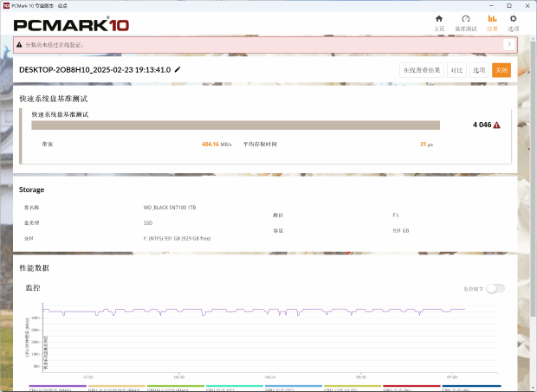Click the score value 4 046
Screen dimensions: 537x392
coord(482,125)
